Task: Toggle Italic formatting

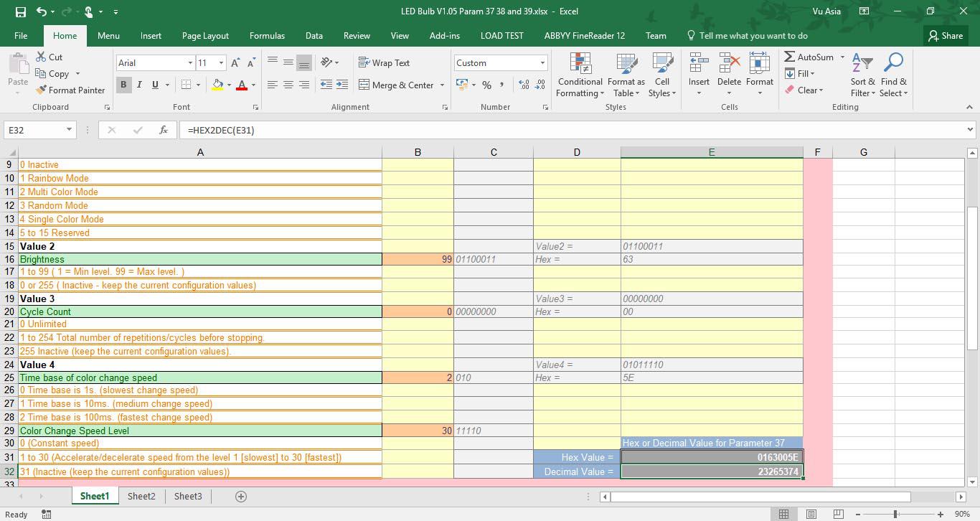Action: point(139,85)
